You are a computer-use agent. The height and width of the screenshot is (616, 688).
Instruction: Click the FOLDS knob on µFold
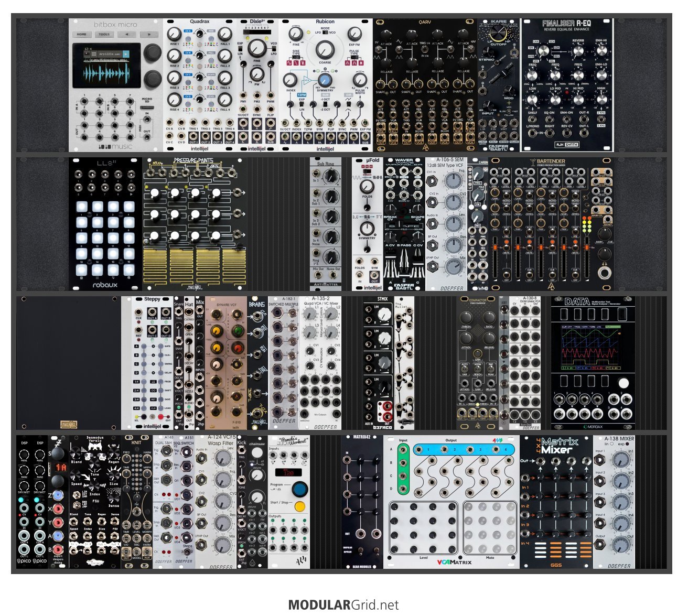click(368, 186)
